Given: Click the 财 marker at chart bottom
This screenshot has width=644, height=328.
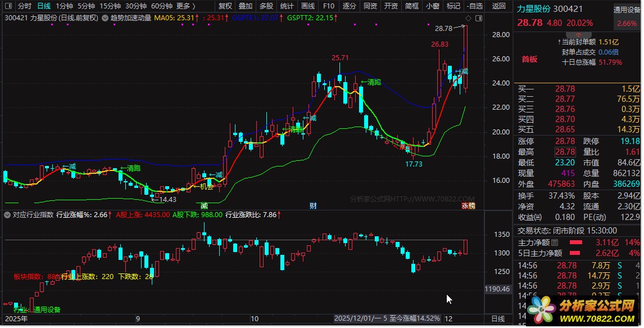Looking at the screenshot, I should (x=314, y=205).
